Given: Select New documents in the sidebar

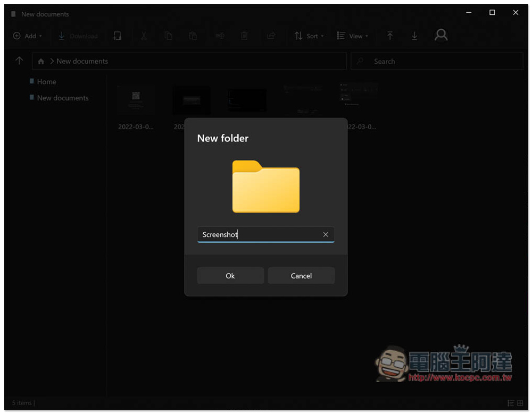Looking at the screenshot, I should point(59,98).
